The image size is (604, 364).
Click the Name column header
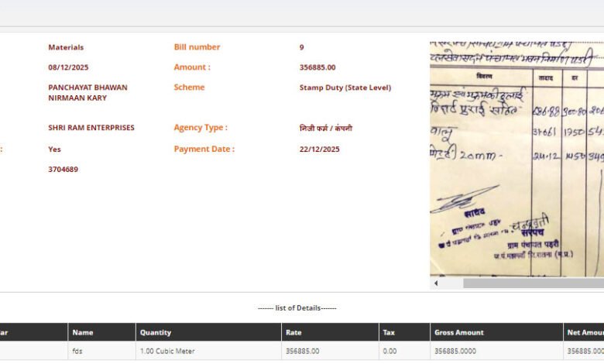pyautogui.click(x=83, y=332)
